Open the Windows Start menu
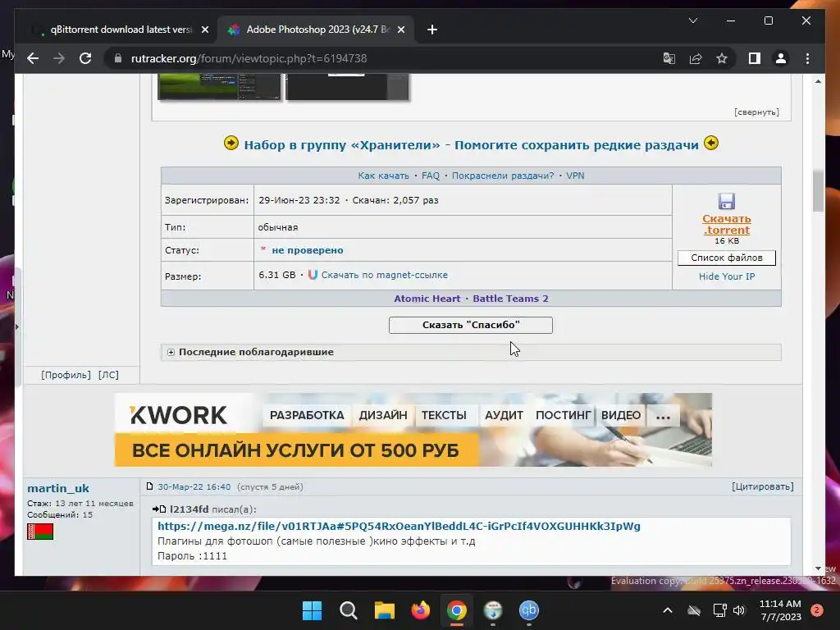Viewport: 840px width, 630px height. (x=312, y=610)
